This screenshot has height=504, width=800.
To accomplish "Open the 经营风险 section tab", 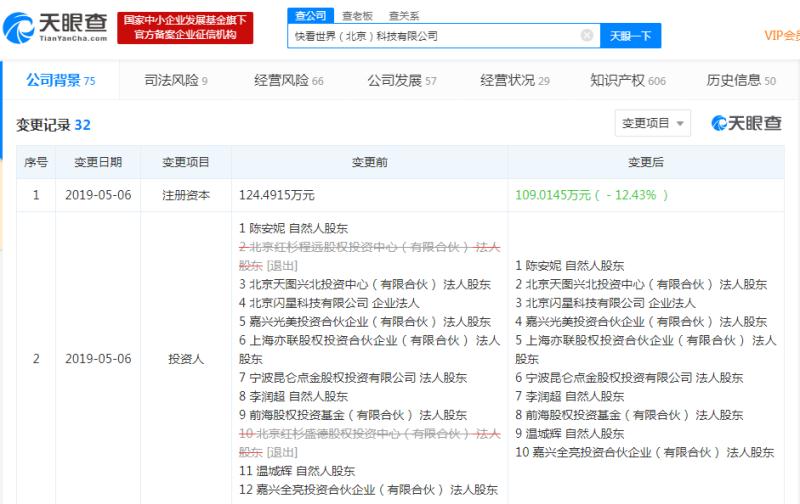I will click(x=288, y=80).
